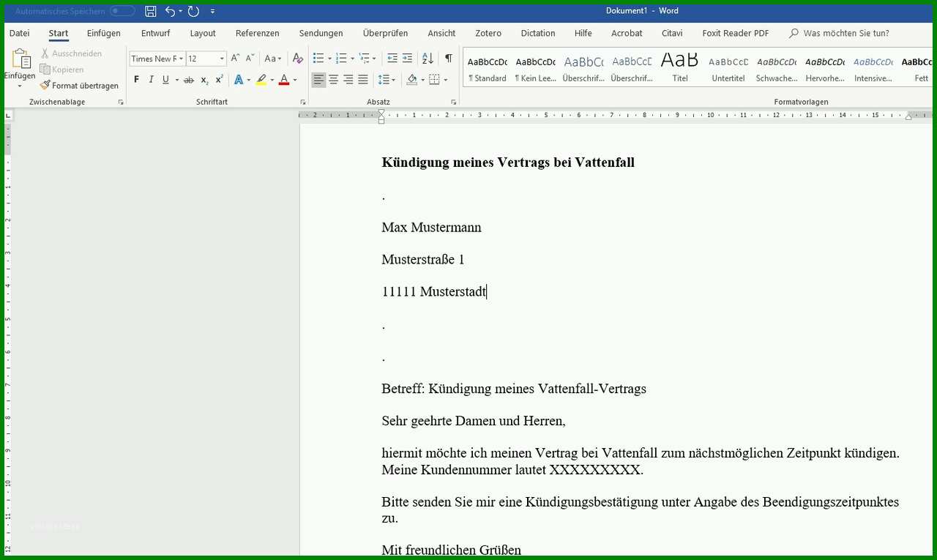Click the decrease indent icon

(392, 59)
